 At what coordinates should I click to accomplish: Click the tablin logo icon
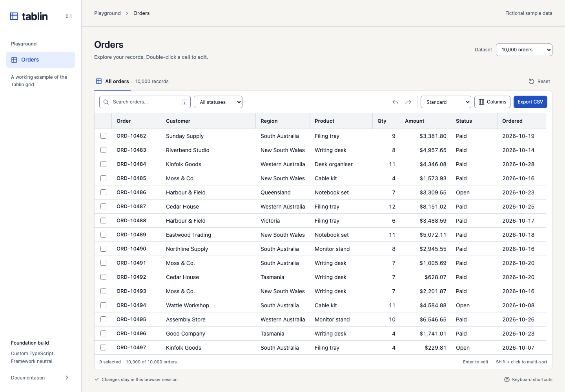pos(14,16)
